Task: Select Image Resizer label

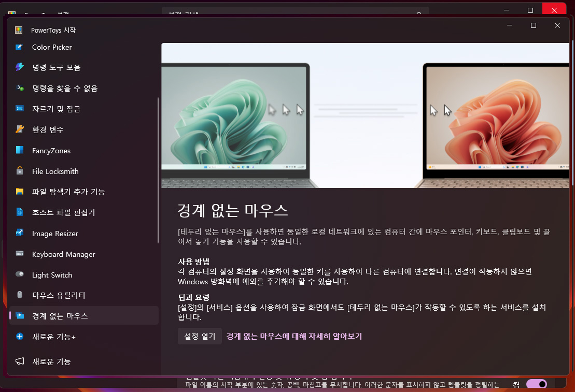Action: click(x=55, y=234)
